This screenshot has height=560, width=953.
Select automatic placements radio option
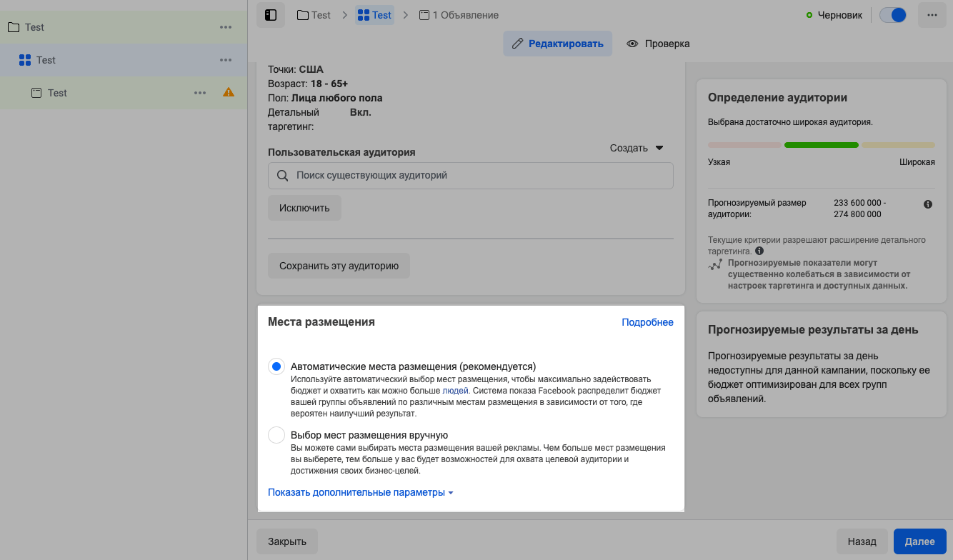click(x=276, y=366)
